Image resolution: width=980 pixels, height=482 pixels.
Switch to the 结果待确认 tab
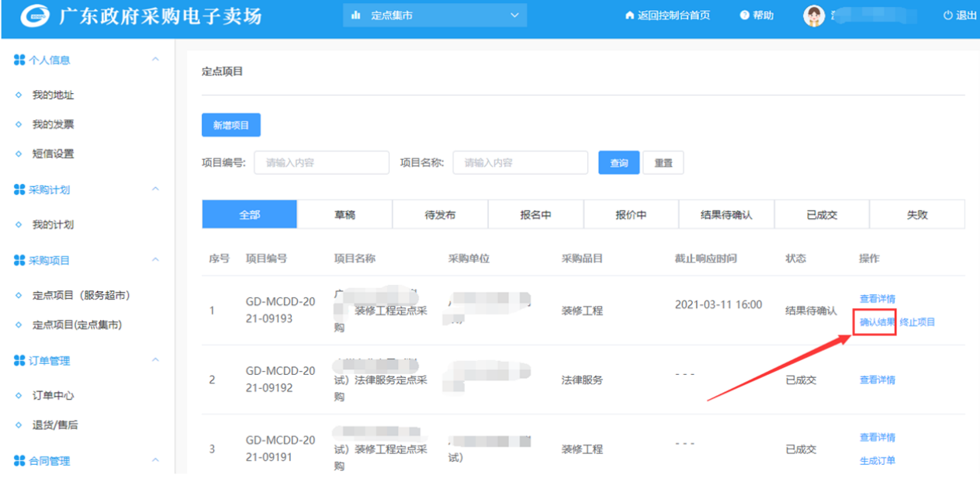pyautogui.click(x=726, y=215)
